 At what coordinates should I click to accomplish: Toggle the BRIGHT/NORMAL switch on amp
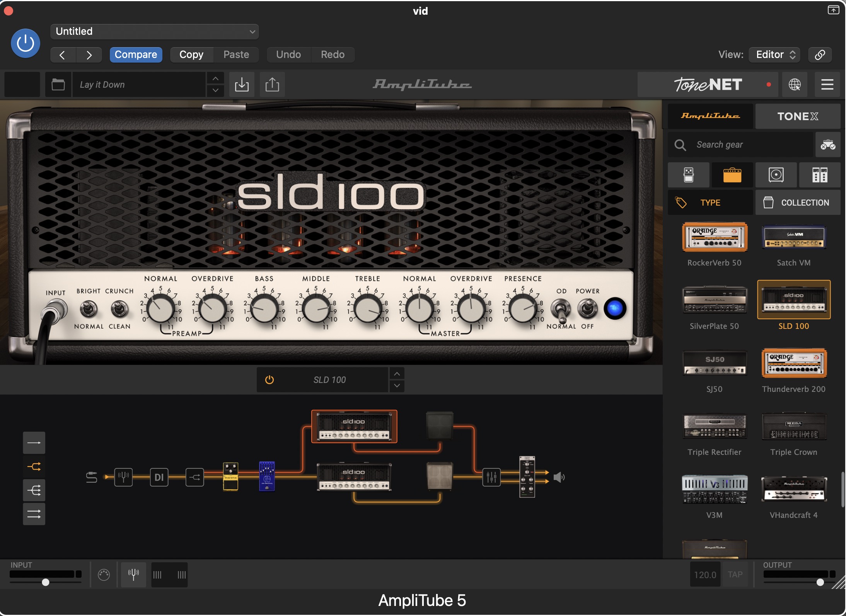[88, 309]
